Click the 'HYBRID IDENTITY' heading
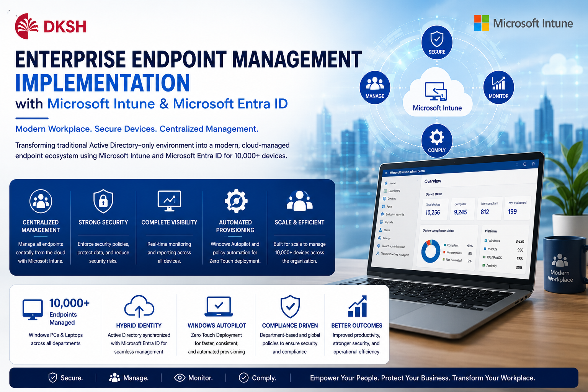The image size is (588, 392). (x=139, y=325)
